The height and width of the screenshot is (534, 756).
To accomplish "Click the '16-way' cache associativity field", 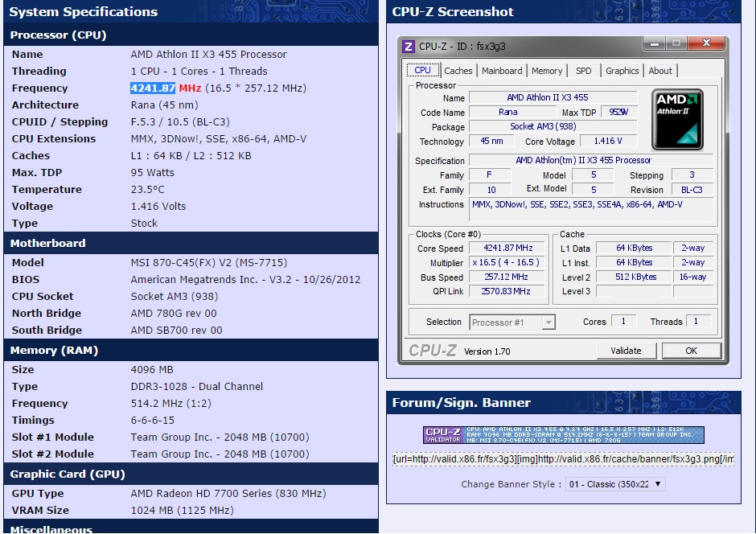I will (692, 277).
